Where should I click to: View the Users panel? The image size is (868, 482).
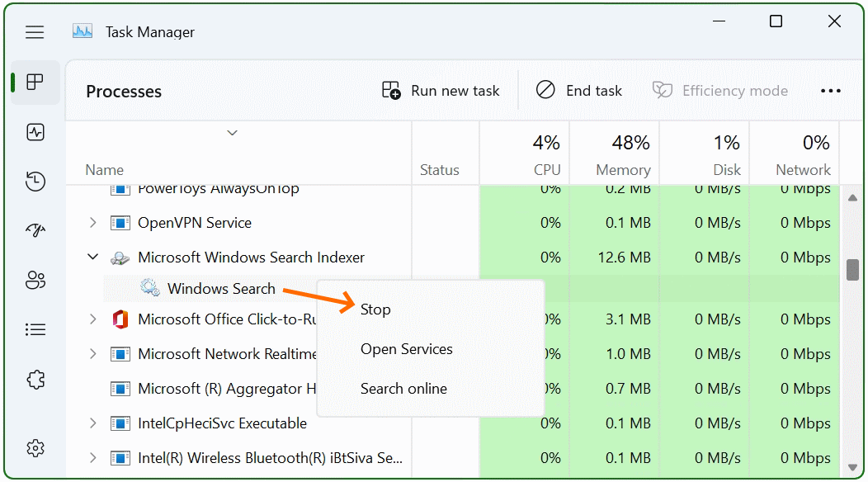tap(35, 281)
